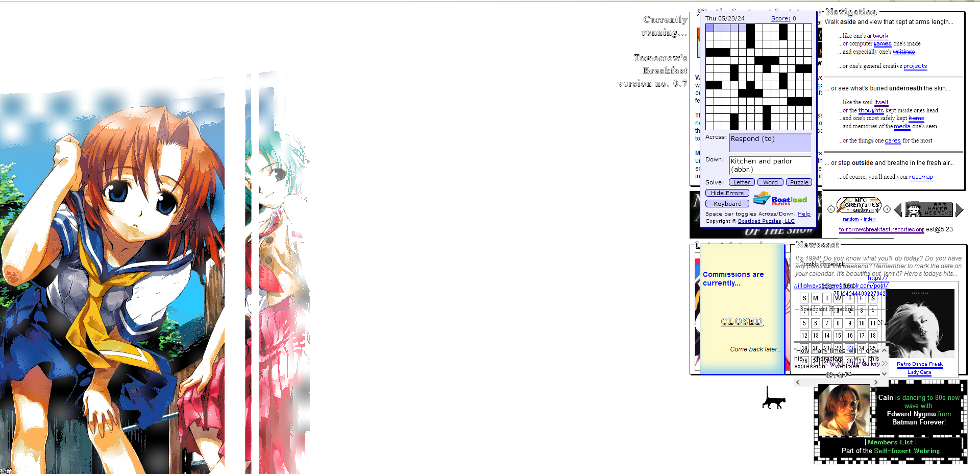980x474 pixels.
Task: Click newscast scrollbar up arrow
Action: click(885, 351)
